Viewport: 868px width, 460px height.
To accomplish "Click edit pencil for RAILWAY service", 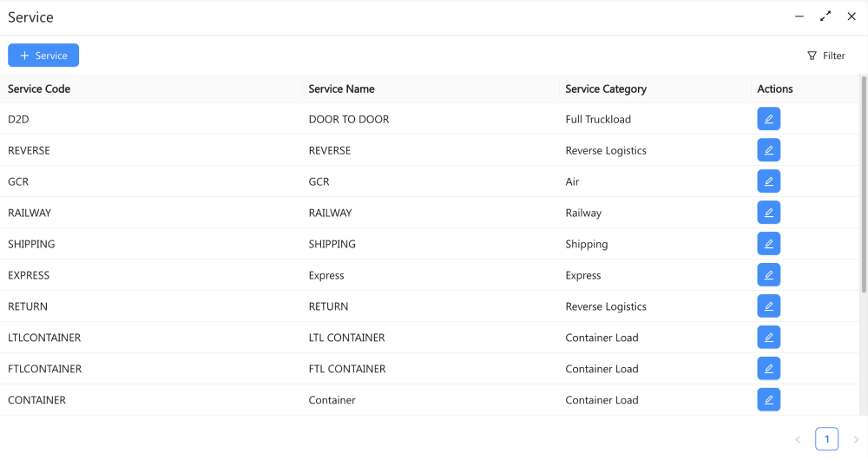I will pyautogui.click(x=768, y=213).
